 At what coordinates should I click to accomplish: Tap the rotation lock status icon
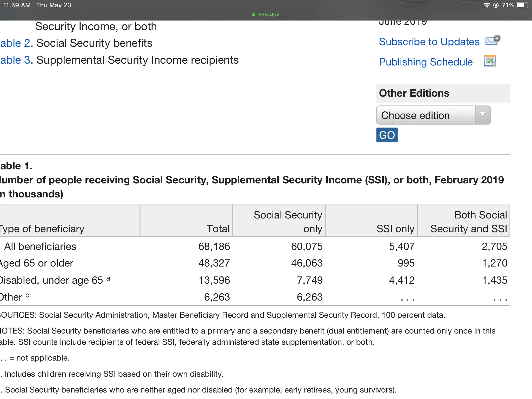pyautogui.click(x=496, y=5)
